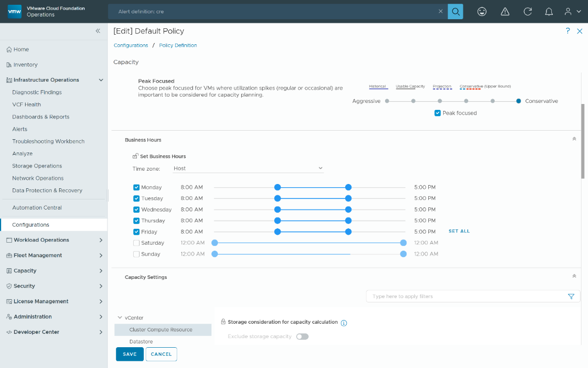This screenshot has width=588, height=368.
Task: Open the Time zone Host dropdown
Action: pyautogui.click(x=248, y=168)
